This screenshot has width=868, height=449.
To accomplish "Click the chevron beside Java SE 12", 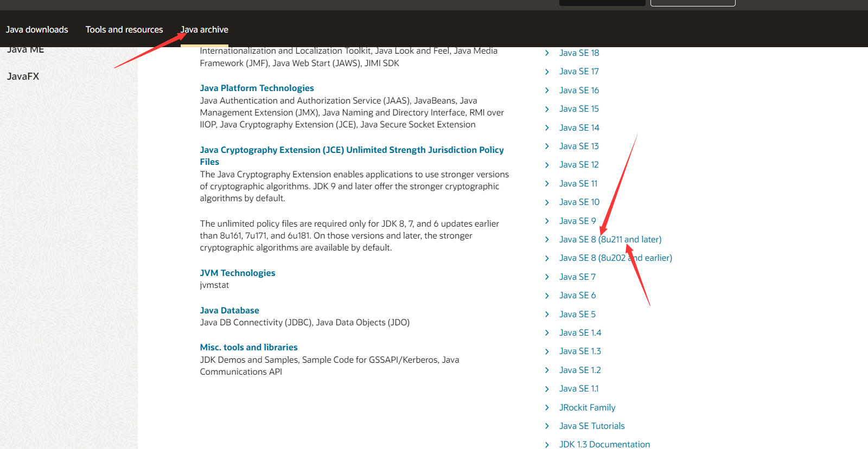I will coord(547,165).
